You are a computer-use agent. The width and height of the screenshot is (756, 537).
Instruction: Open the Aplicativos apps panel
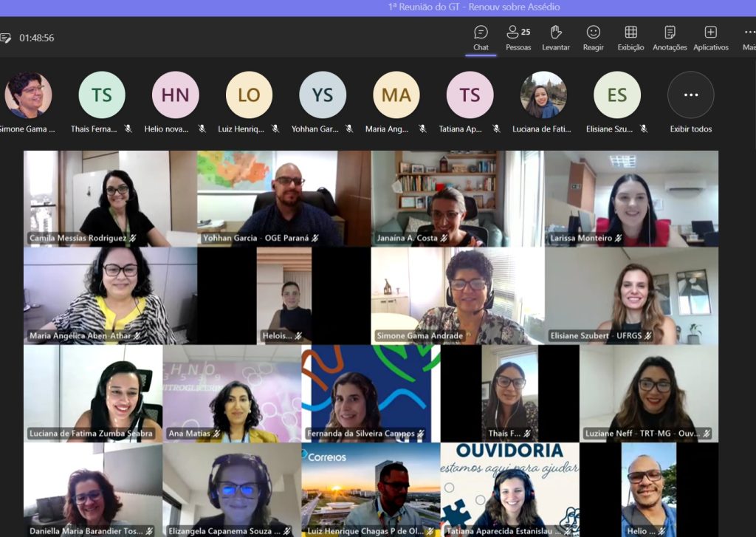[x=710, y=38]
